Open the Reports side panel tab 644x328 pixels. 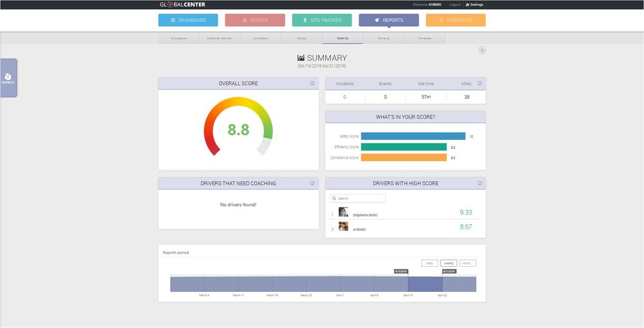pos(8,78)
